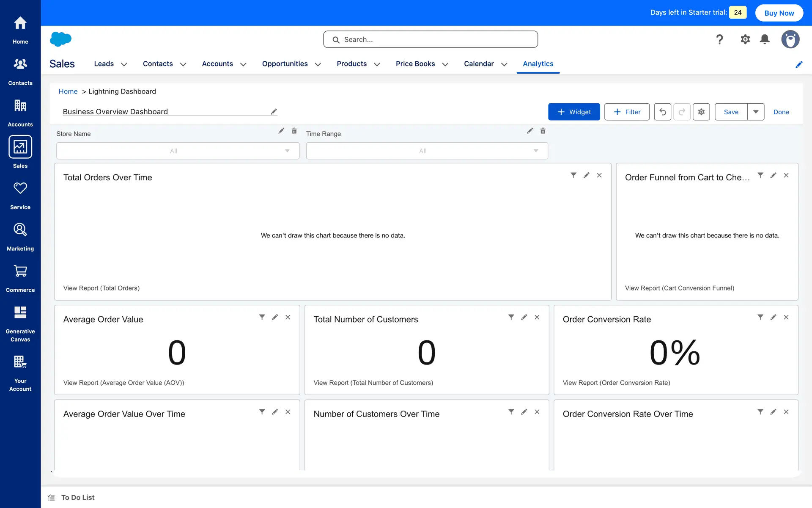Viewport: 812px width, 508px height.
Task: Expand the Opportunities tab chevron
Action: 318,64
